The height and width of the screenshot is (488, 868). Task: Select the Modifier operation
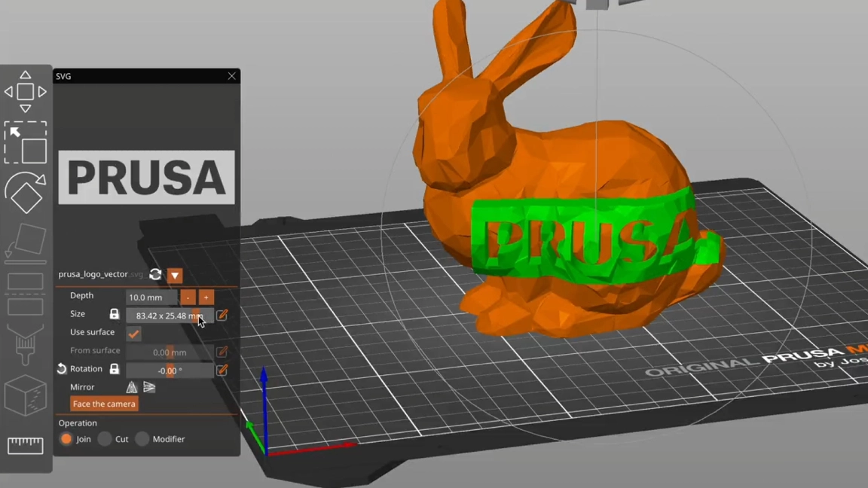click(142, 439)
